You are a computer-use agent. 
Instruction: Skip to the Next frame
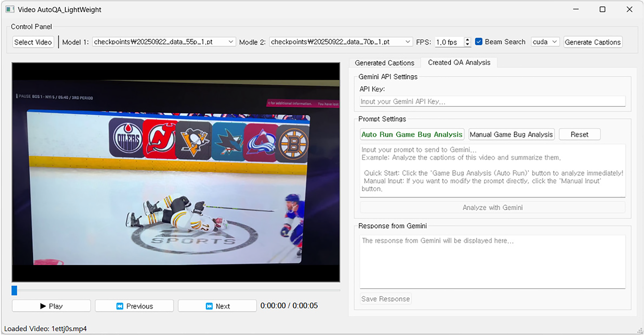click(217, 306)
